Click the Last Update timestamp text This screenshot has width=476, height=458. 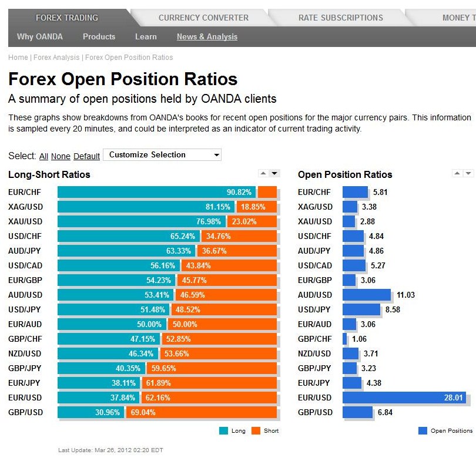(x=110, y=450)
